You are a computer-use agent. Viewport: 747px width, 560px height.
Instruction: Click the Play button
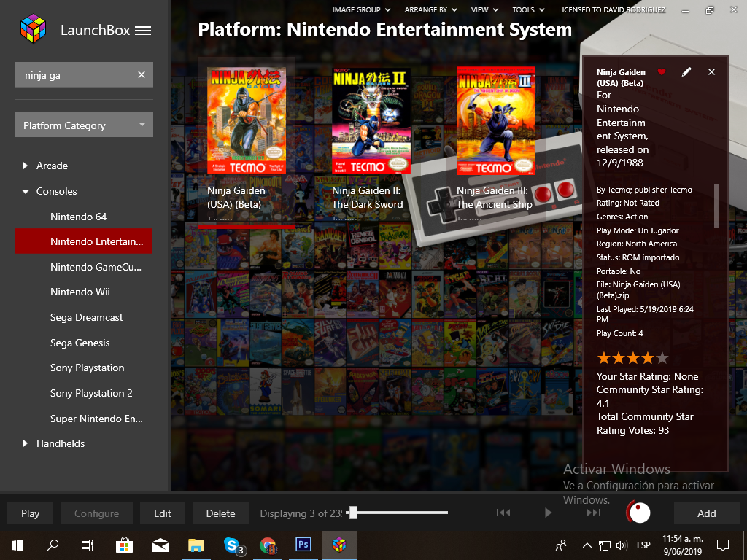(x=30, y=513)
